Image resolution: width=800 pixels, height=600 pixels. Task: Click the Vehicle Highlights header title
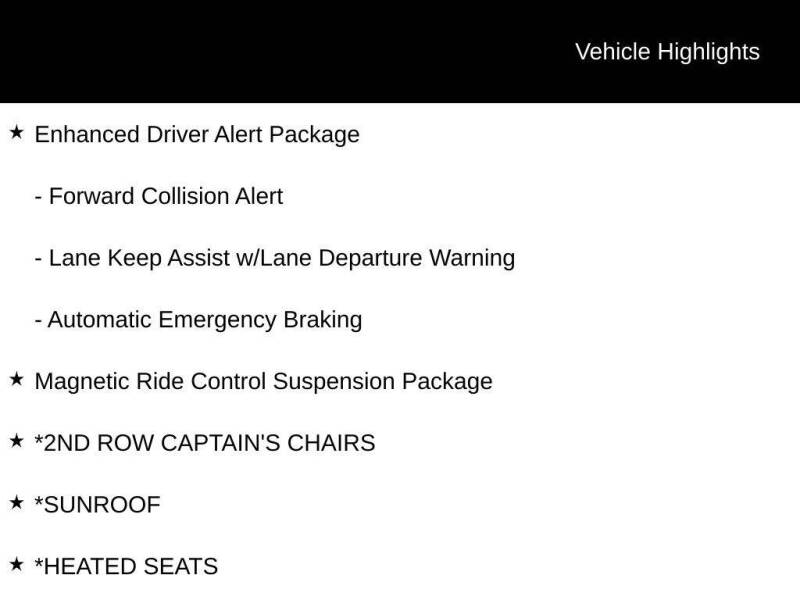pyautogui.click(x=667, y=52)
